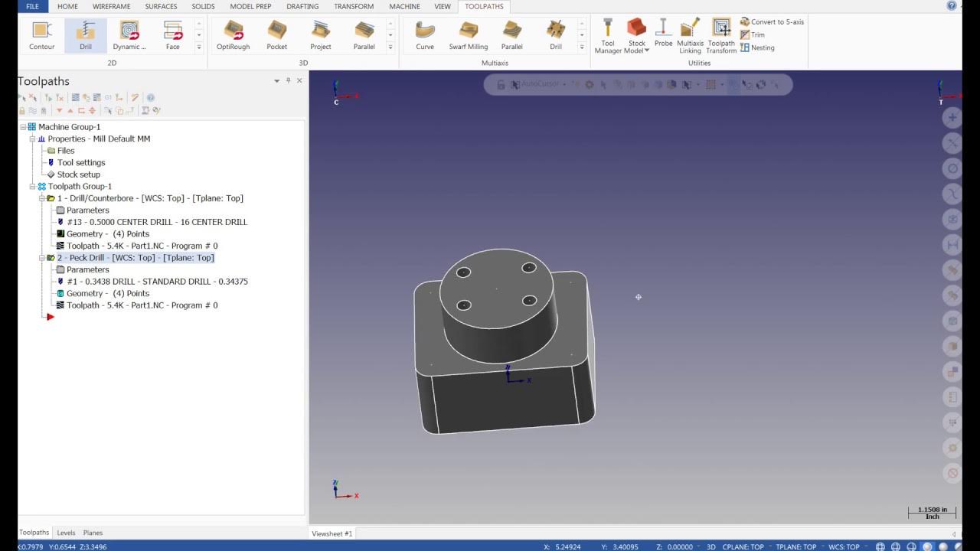Choose the Face toolpath
Screen dimensions: 980x551
coord(173,35)
